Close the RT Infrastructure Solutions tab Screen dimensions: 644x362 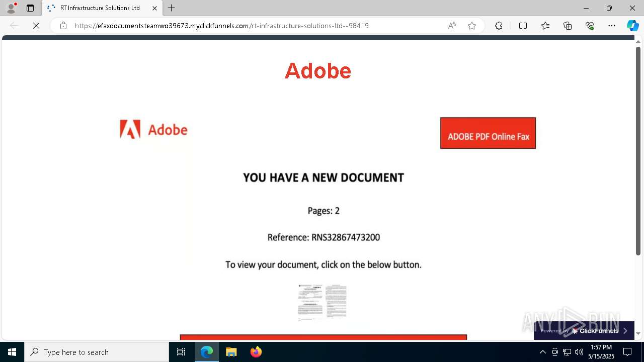click(154, 8)
